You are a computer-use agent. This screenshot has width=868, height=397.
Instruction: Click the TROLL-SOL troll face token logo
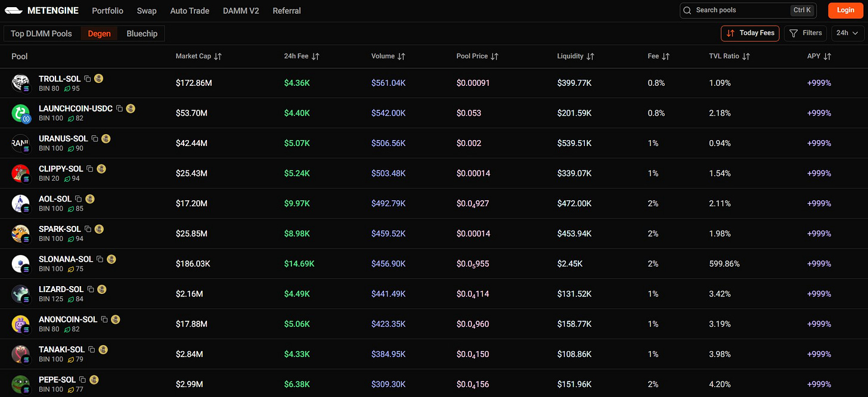[x=20, y=82]
